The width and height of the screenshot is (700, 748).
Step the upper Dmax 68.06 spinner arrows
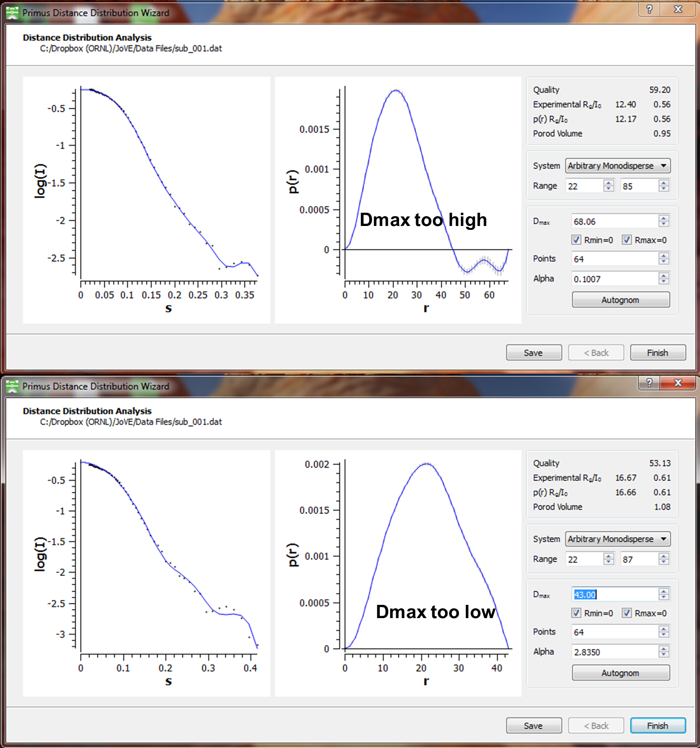pyautogui.click(x=664, y=222)
